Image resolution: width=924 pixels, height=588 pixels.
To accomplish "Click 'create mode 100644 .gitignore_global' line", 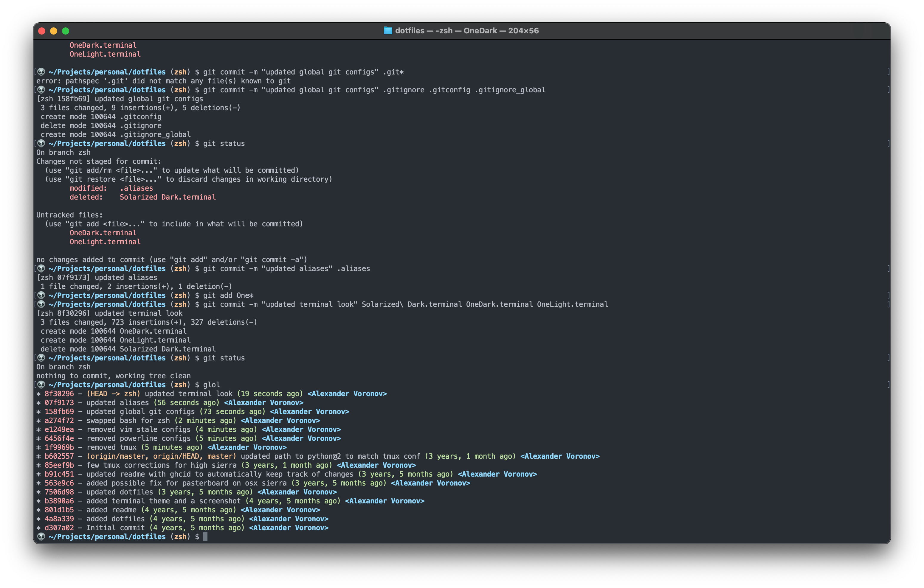I will click(116, 135).
